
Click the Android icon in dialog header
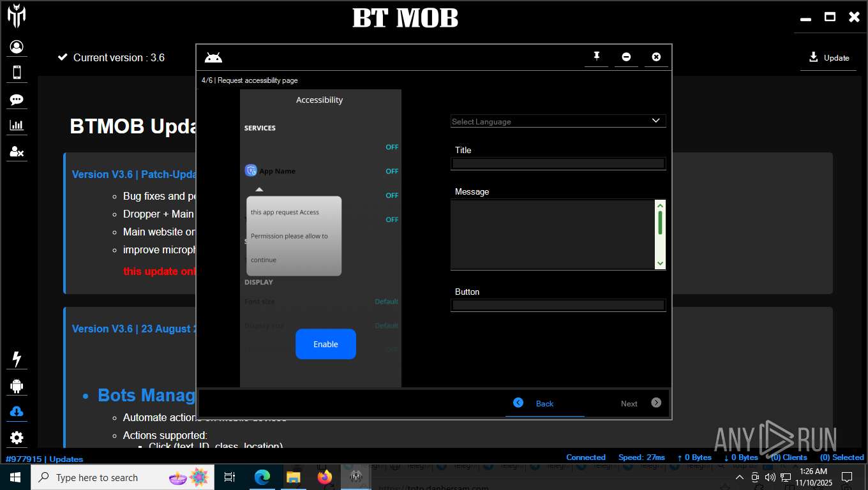click(x=213, y=57)
